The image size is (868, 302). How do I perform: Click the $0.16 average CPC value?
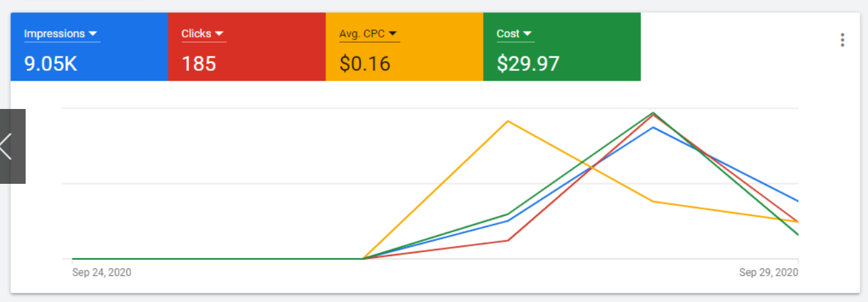[x=365, y=63]
